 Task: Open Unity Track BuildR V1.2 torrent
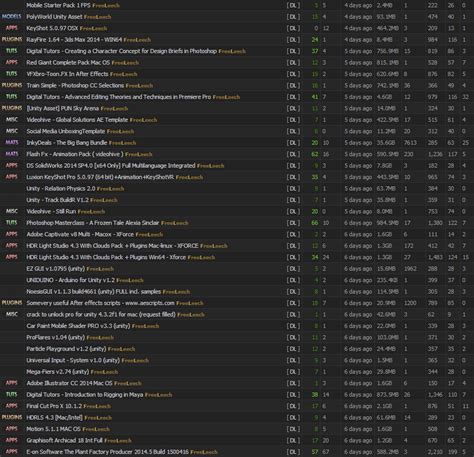(57, 200)
